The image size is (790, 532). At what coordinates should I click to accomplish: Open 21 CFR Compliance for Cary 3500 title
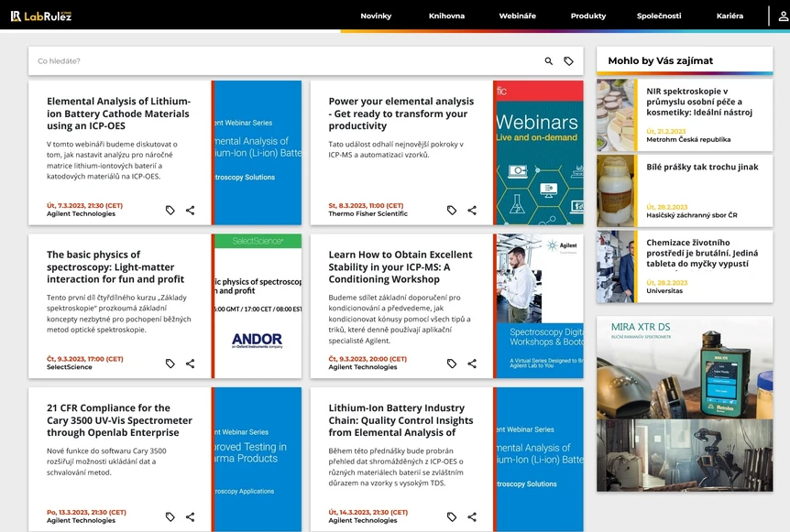coord(119,420)
